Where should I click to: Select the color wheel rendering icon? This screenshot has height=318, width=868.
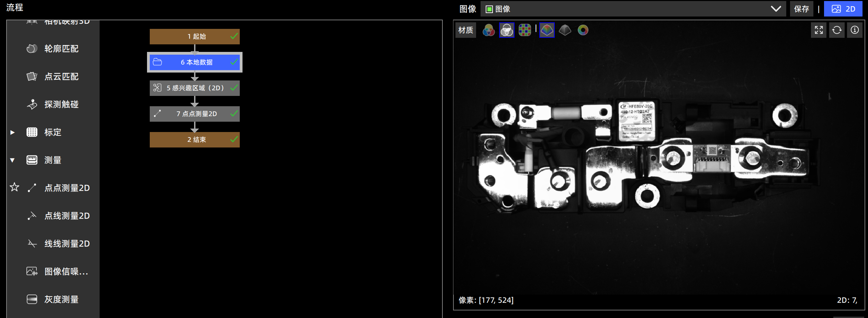583,30
